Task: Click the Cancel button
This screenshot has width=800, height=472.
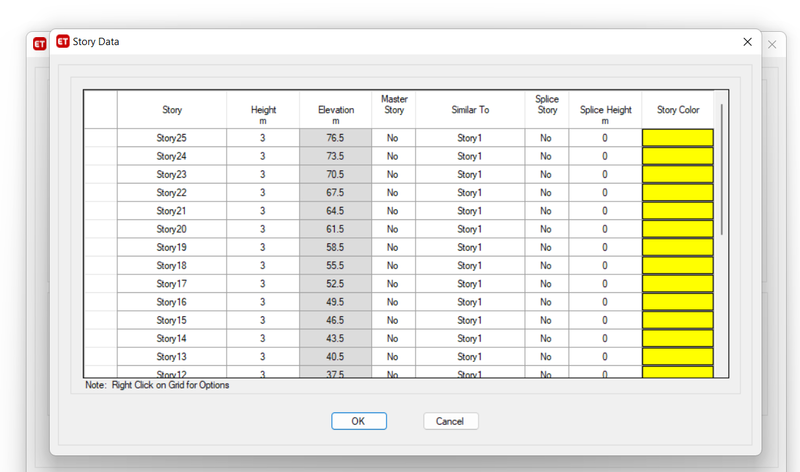Action: point(451,421)
